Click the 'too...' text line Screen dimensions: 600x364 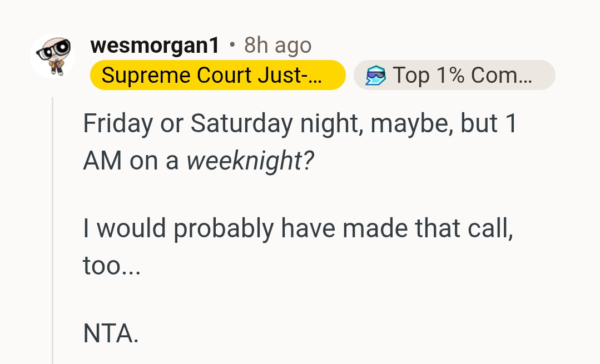click(112, 266)
